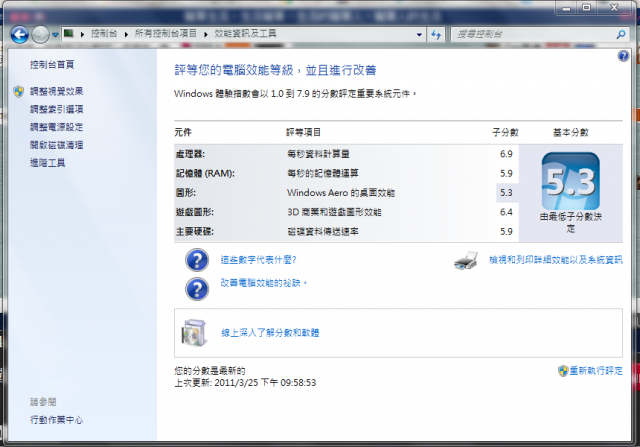
Task: Open 線上深入了解分數和軟體 link
Action: click(x=270, y=333)
